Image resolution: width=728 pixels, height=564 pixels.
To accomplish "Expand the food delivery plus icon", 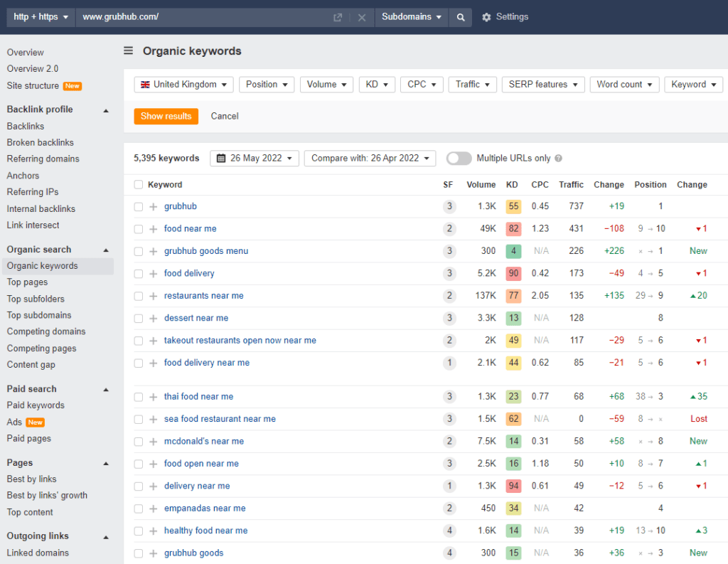I will click(x=154, y=274).
